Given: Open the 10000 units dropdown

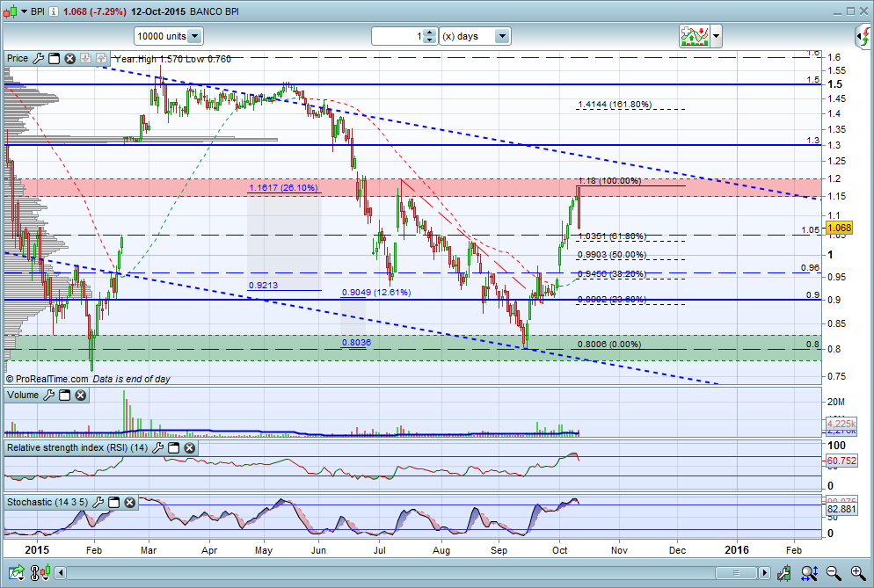Looking at the screenshot, I should tap(168, 36).
